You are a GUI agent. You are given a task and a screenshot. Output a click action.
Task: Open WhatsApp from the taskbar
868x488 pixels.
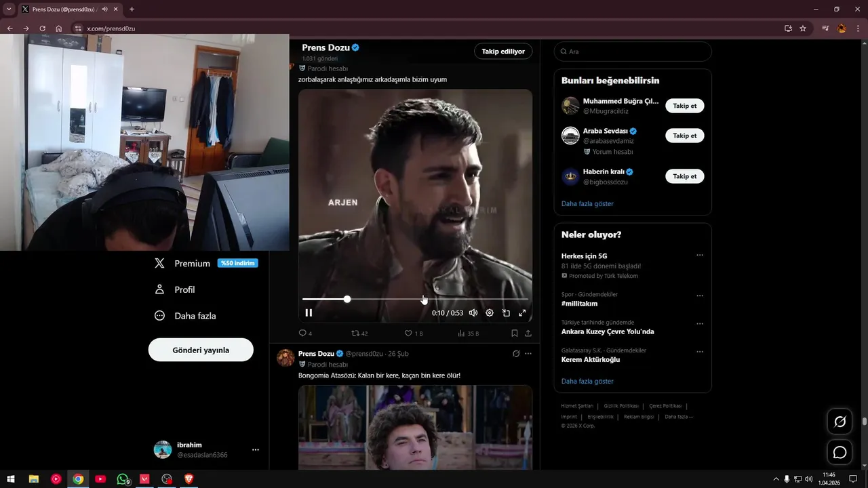(x=123, y=479)
